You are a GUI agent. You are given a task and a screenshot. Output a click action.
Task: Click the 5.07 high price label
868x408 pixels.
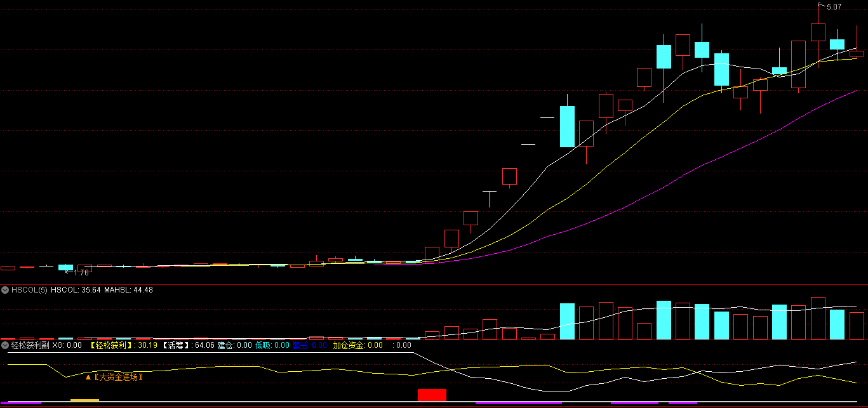coord(834,6)
